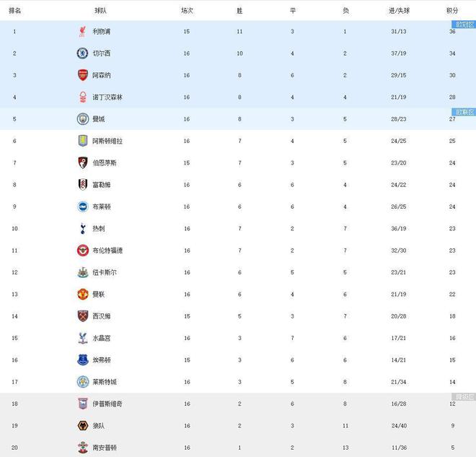
Task: Click the Aston Villa crest icon
Action: tap(82, 141)
